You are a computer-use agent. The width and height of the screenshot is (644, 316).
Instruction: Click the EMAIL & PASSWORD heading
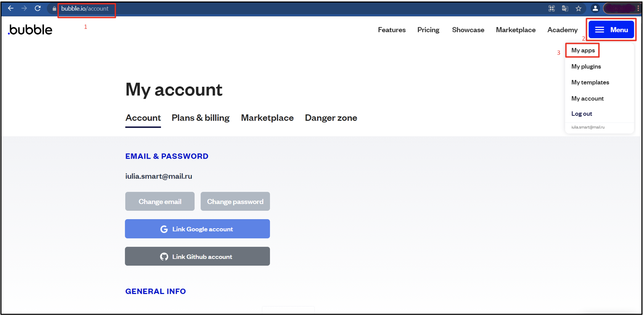167,156
